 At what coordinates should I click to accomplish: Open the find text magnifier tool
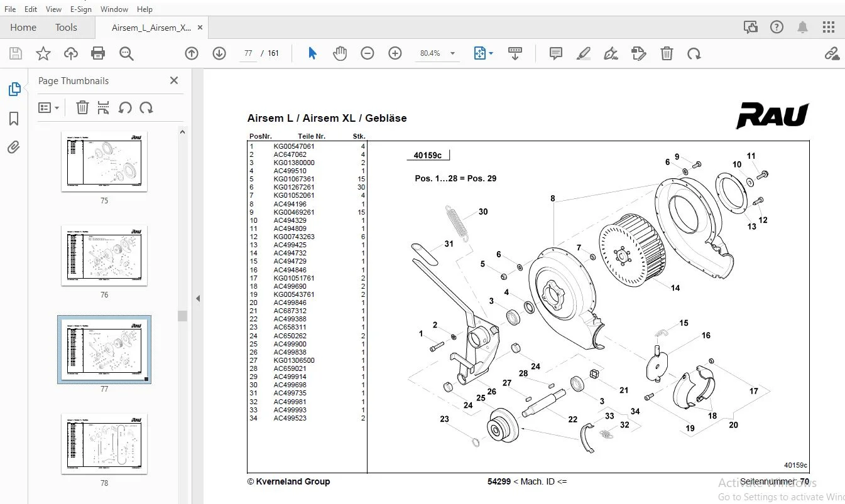tap(126, 53)
